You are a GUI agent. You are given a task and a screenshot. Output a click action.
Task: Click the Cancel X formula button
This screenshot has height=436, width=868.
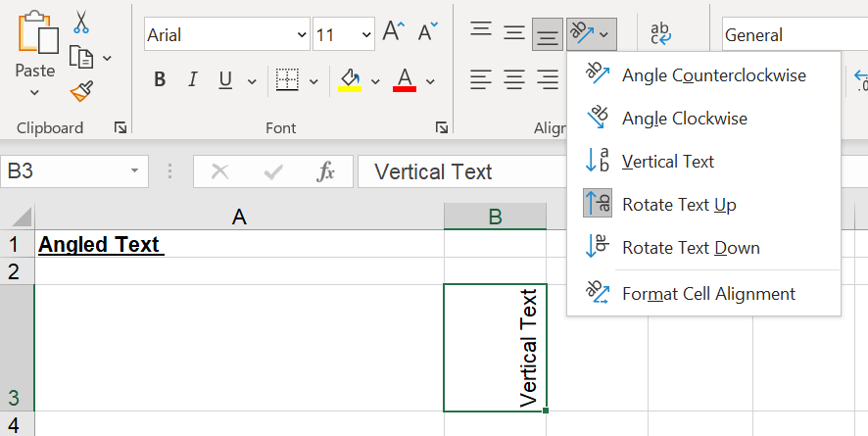pos(219,172)
